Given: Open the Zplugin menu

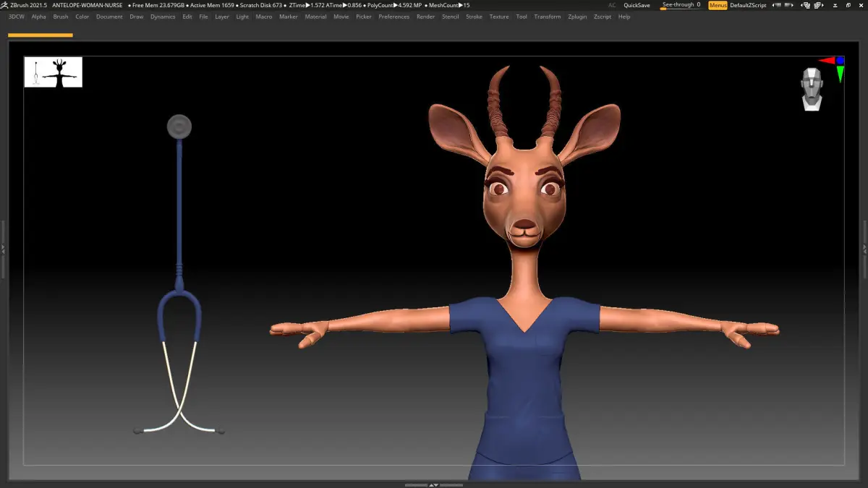Looking at the screenshot, I should coord(577,17).
